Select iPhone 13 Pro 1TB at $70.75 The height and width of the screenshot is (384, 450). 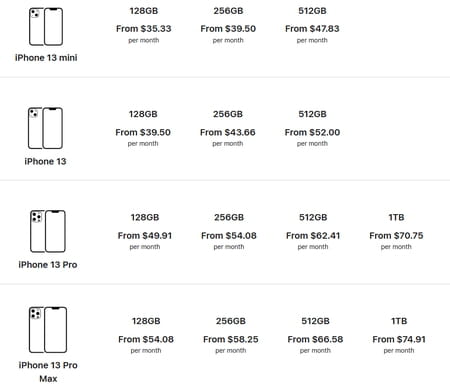coord(396,232)
